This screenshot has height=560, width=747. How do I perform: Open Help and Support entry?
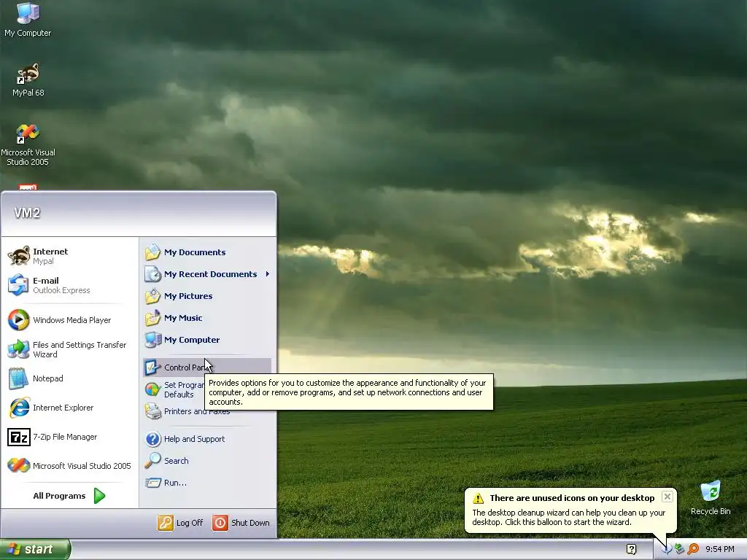(x=206, y=438)
